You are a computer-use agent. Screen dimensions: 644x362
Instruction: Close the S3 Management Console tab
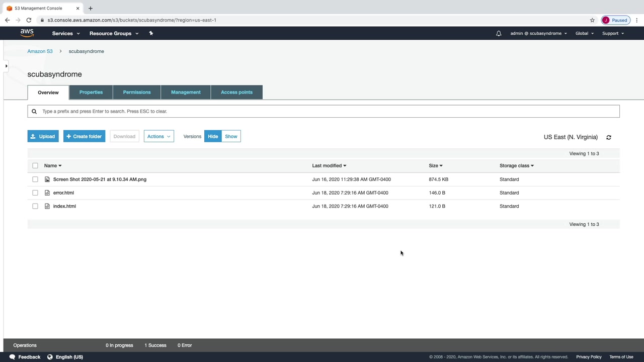pos(77,8)
